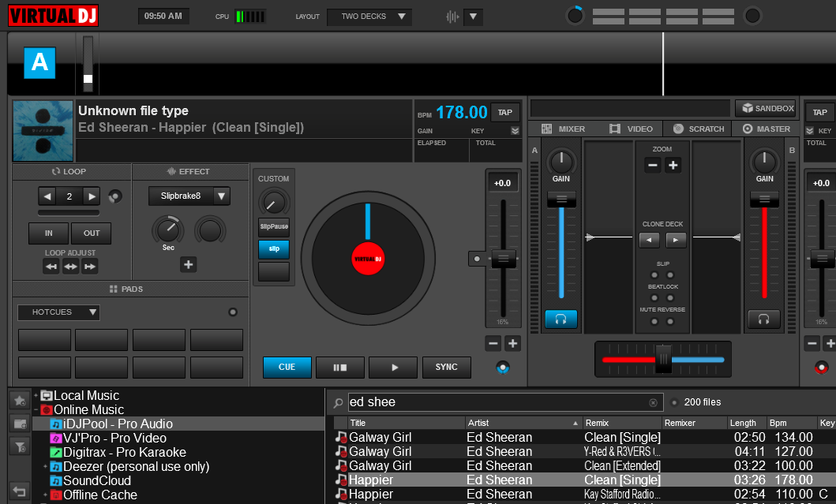Click the favorites star sidebar icon
The width and height of the screenshot is (836, 504).
[20, 401]
